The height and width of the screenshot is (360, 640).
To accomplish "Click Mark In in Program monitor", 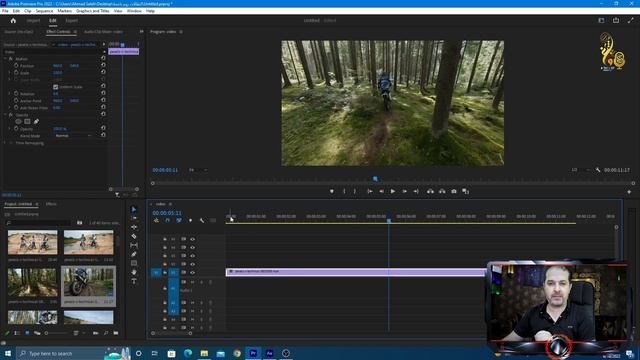I will 344,191.
